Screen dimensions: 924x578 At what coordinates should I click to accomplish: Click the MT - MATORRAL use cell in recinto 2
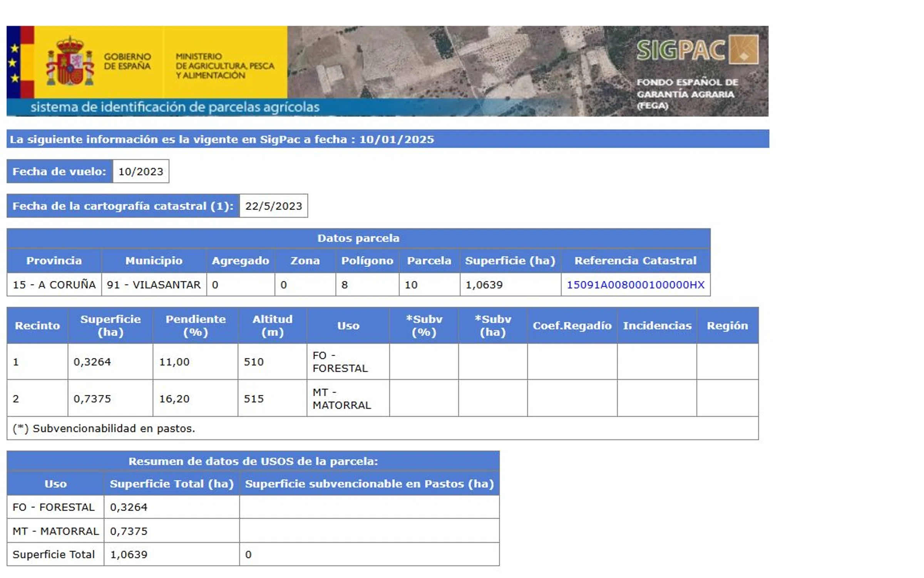coord(341,398)
